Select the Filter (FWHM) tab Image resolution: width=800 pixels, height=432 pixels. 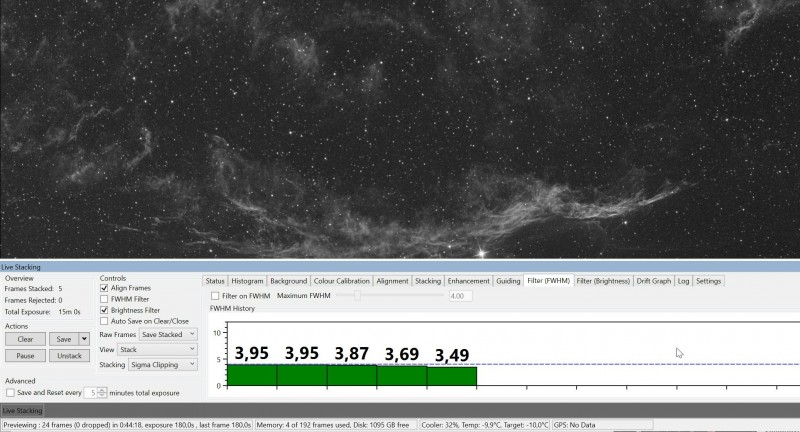(x=548, y=281)
